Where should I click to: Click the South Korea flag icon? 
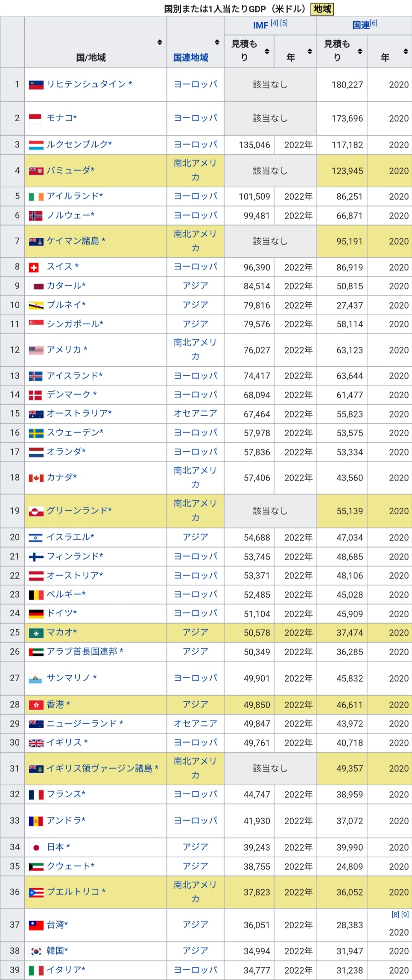pos(36,951)
